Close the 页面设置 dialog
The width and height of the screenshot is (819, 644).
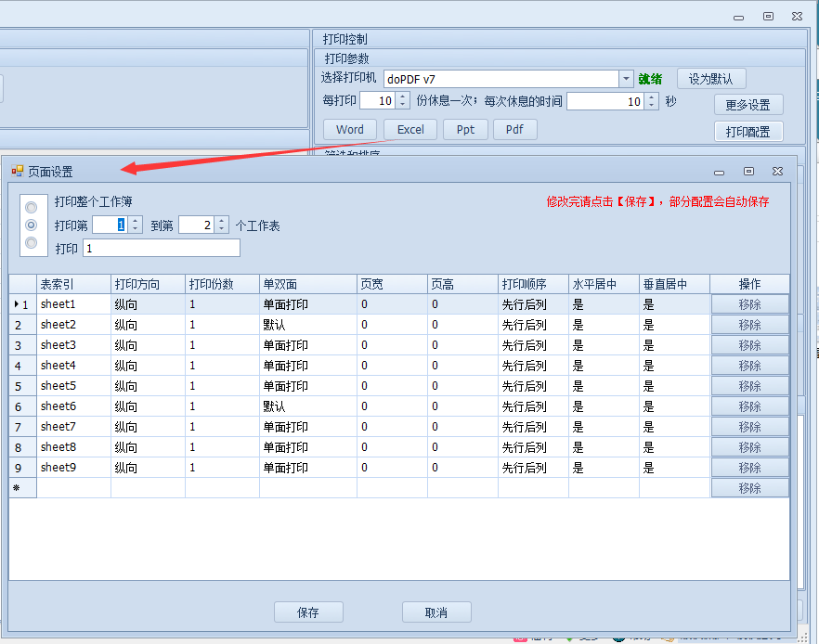click(x=778, y=171)
